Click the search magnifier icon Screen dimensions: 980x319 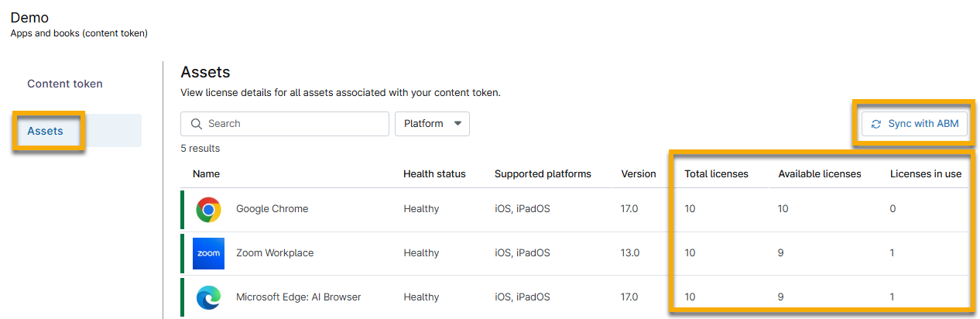click(196, 124)
